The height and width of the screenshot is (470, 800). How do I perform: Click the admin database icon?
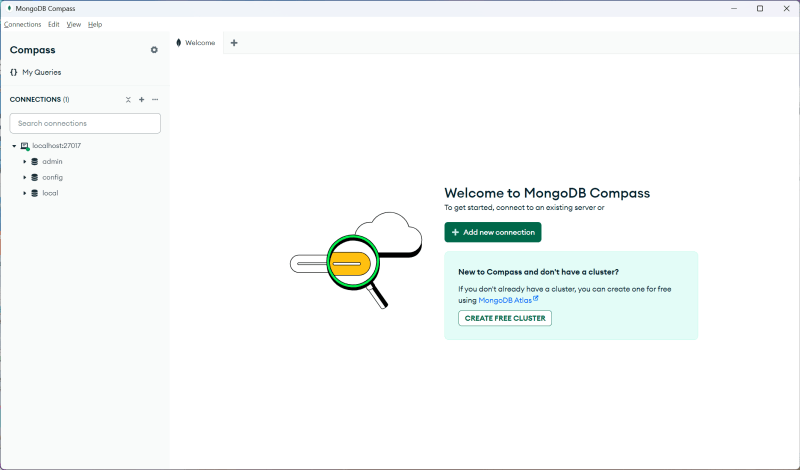(x=35, y=162)
